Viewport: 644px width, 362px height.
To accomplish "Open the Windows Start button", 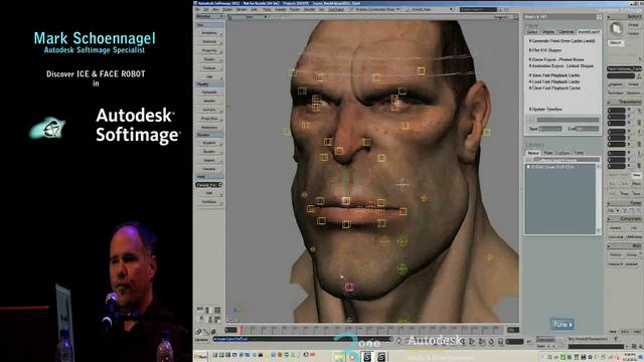I will (201, 357).
